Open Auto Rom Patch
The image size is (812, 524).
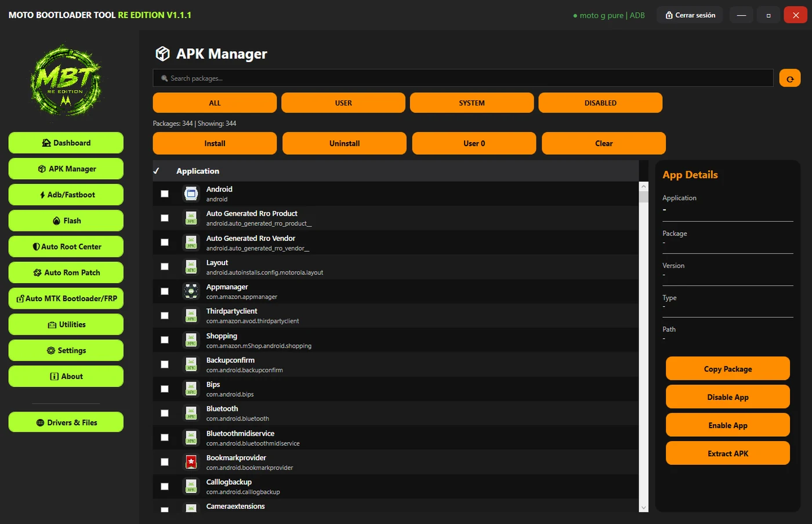[x=66, y=273]
